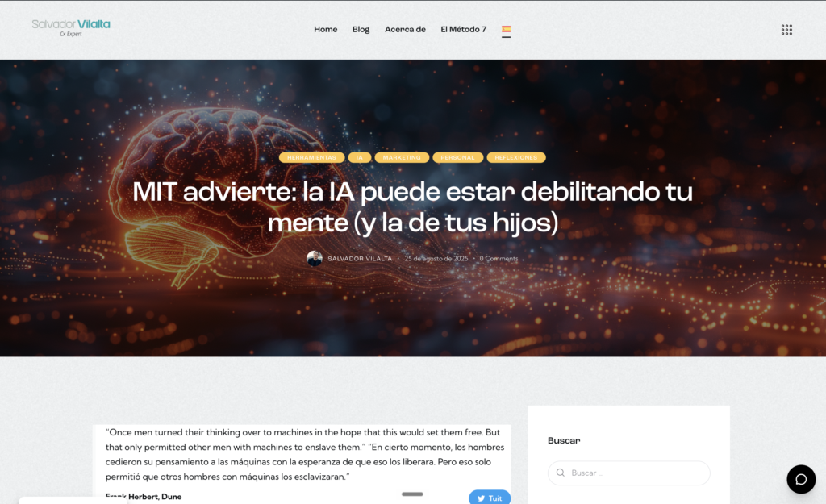
Task: Click the author avatar photo
Action: pyautogui.click(x=315, y=259)
